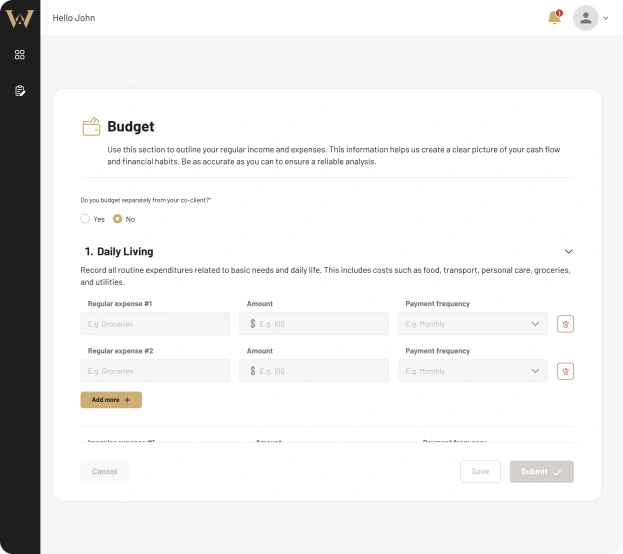Open the notifications bell

554,18
